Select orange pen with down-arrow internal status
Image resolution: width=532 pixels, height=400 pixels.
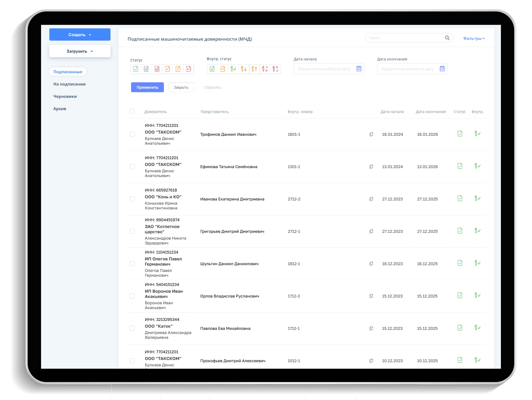(244, 69)
